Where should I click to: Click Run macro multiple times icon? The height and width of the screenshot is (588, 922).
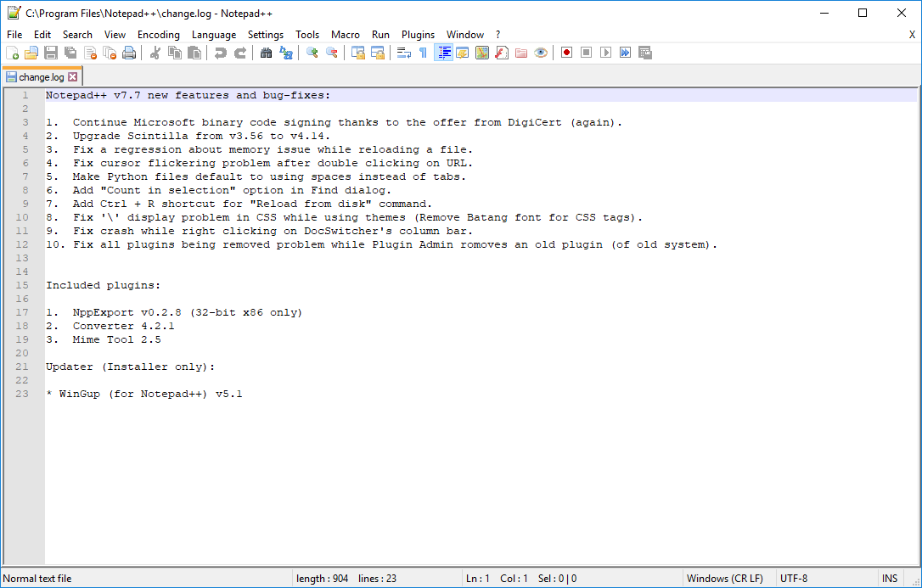coord(625,53)
